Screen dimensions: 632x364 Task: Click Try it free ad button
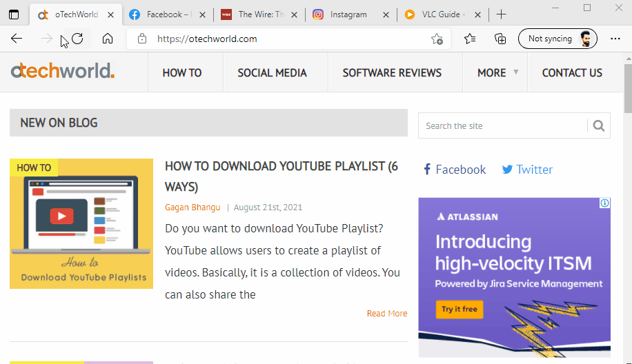click(460, 310)
